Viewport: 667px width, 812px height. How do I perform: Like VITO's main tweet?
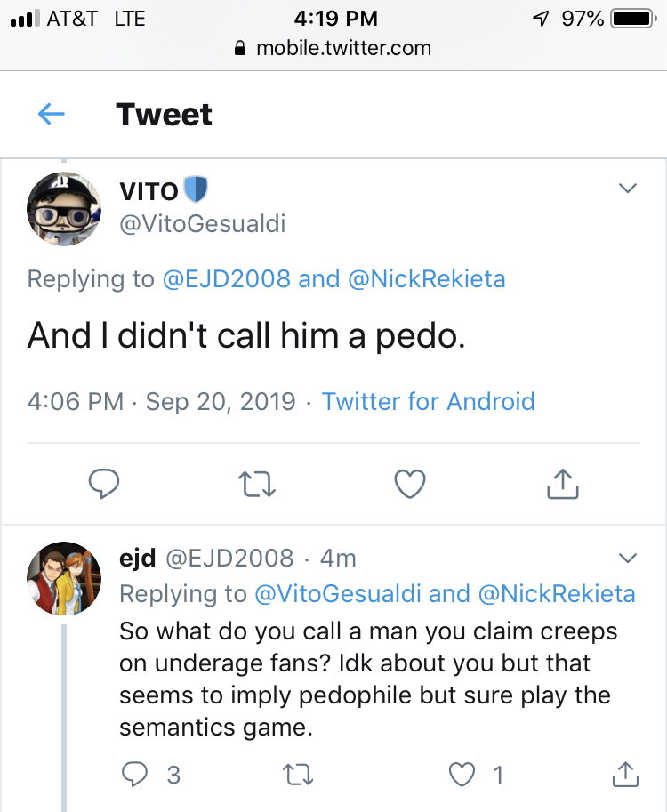click(x=410, y=484)
